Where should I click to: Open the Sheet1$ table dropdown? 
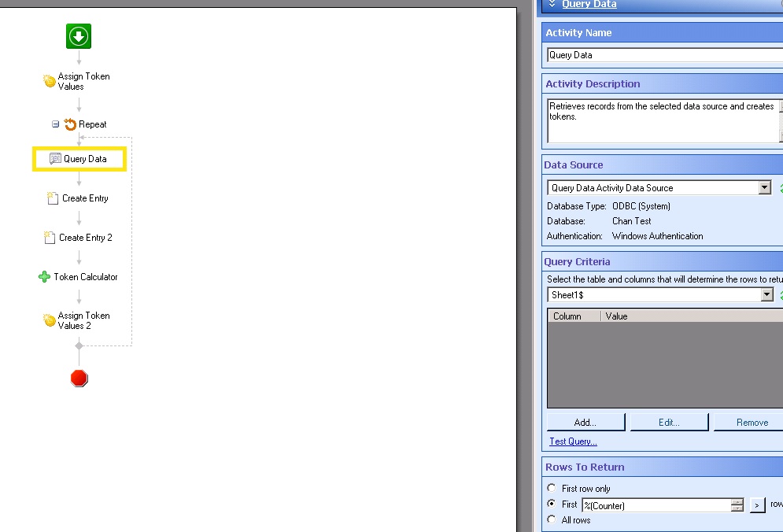767,294
